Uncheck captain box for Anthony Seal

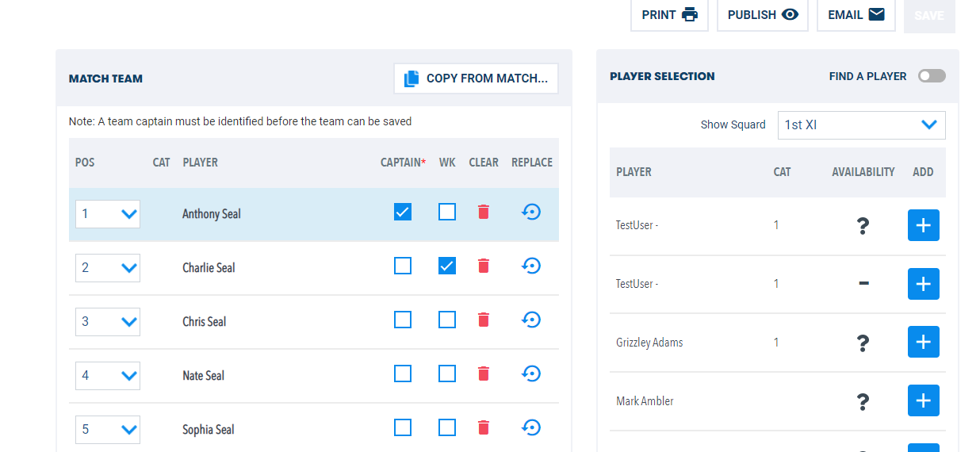[403, 212]
